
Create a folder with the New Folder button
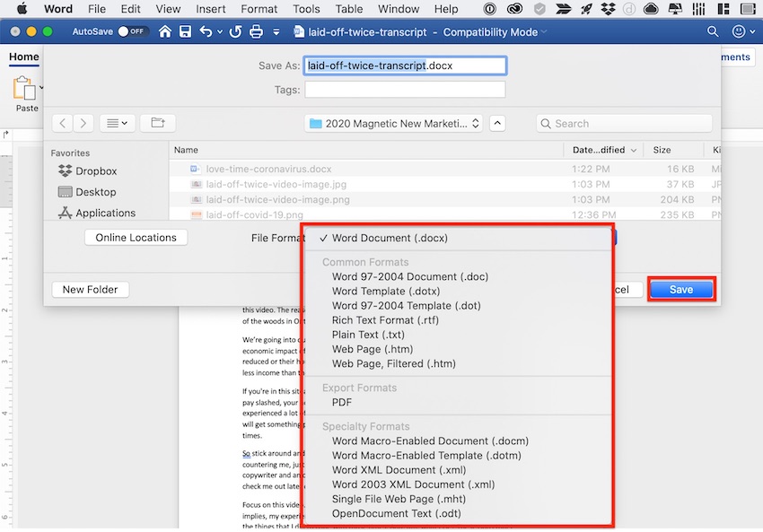[x=90, y=289]
